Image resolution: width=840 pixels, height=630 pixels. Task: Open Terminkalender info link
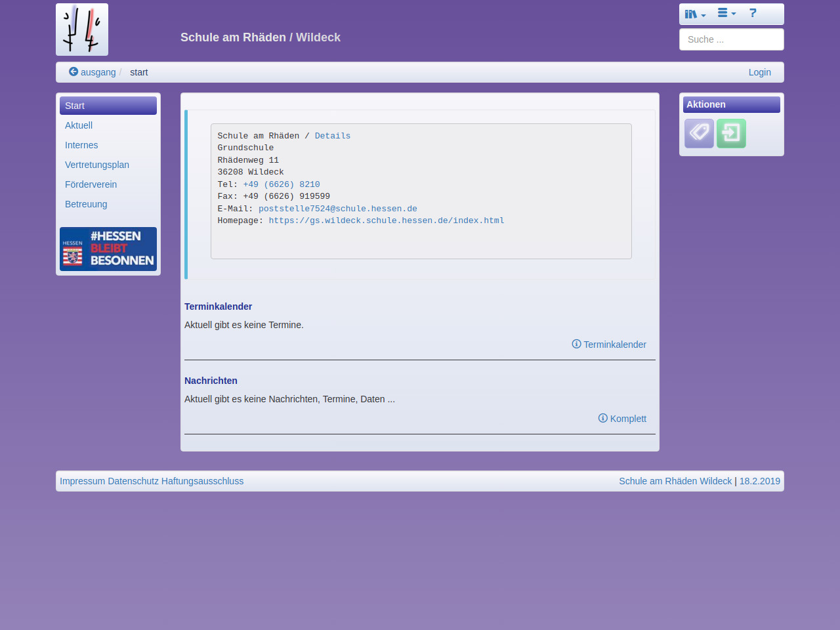tap(609, 345)
